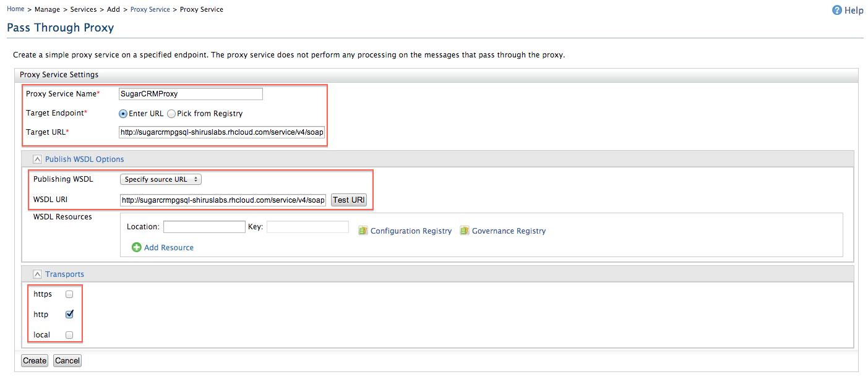Image resolution: width=868 pixels, height=377 pixels.
Task: Select the Enter URL radio button
Action: 123,114
